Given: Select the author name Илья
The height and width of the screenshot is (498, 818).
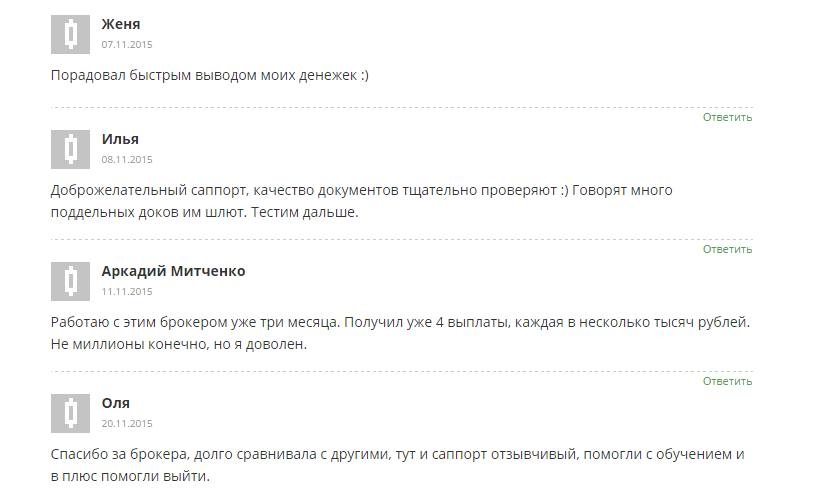Looking at the screenshot, I should pyautogui.click(x=120, y=139).
